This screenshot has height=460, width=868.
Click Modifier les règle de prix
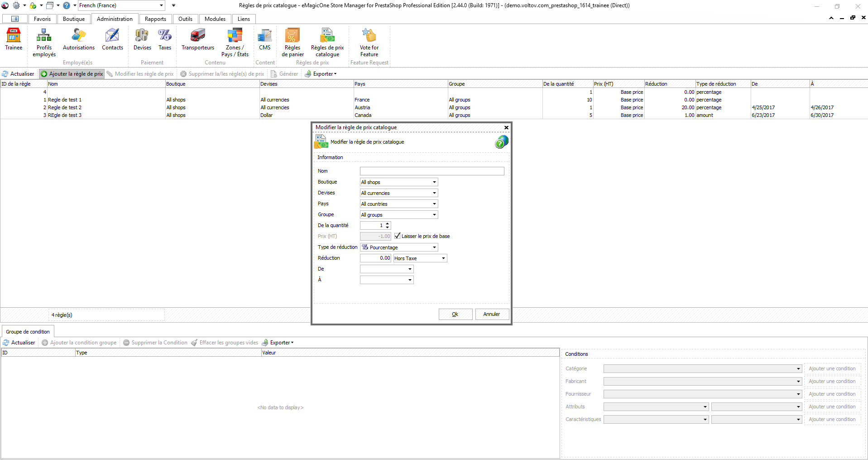[140, 74]
